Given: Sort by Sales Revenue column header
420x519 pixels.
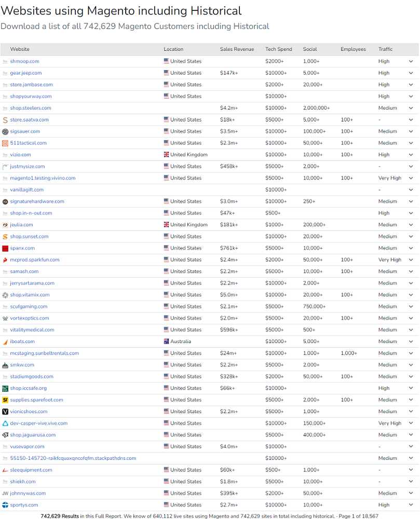Looking at the screenshot, I should tap(237, 49).
